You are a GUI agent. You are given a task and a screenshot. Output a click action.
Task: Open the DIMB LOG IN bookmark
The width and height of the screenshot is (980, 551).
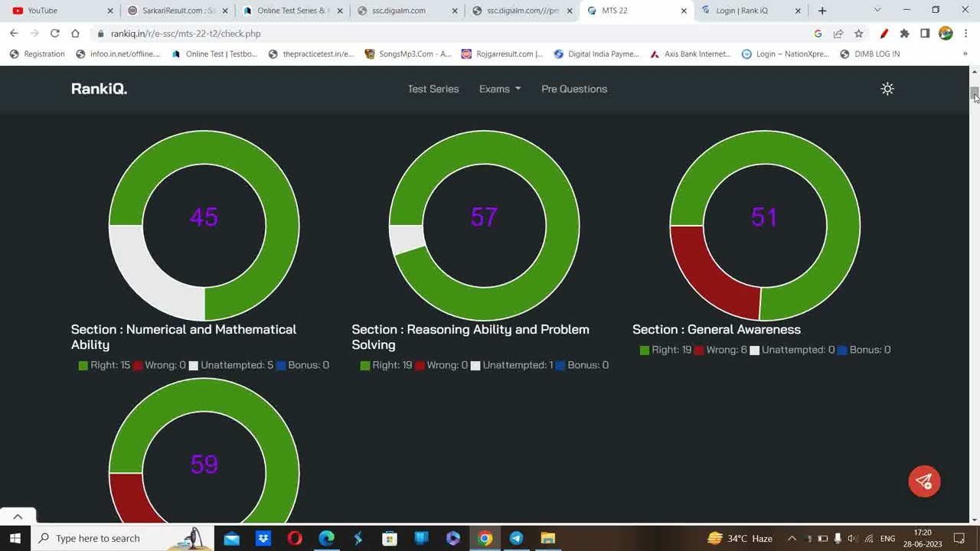(x=870, y=54)
